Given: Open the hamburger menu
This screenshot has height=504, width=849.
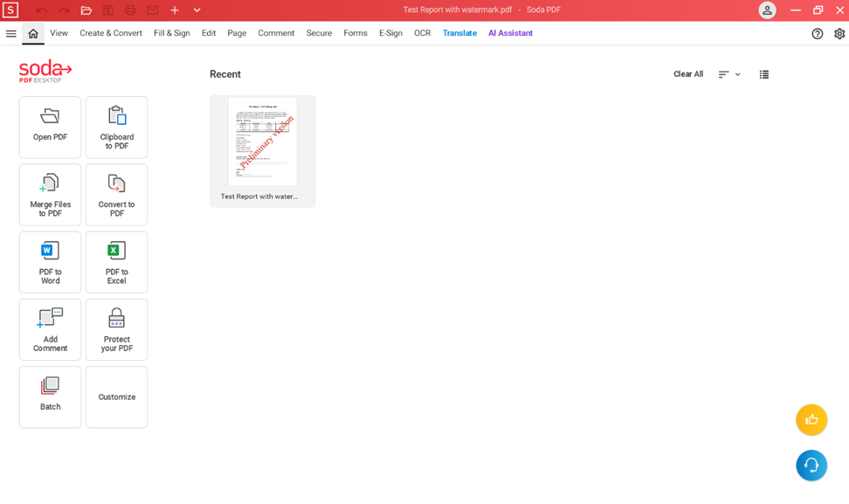Looking at the screenshot, I should (10, 33).
